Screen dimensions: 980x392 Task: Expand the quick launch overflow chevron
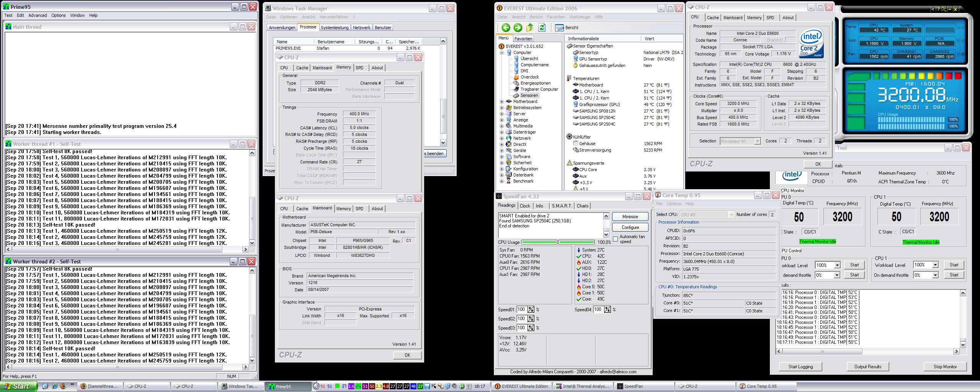point(72,385)
